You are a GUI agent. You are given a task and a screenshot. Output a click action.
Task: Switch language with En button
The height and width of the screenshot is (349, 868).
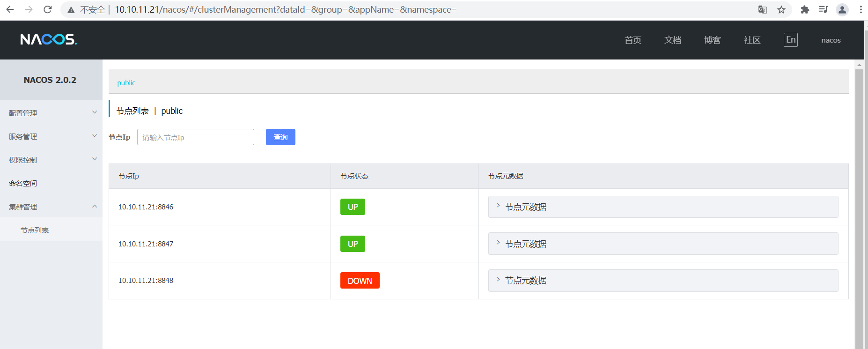791,40
